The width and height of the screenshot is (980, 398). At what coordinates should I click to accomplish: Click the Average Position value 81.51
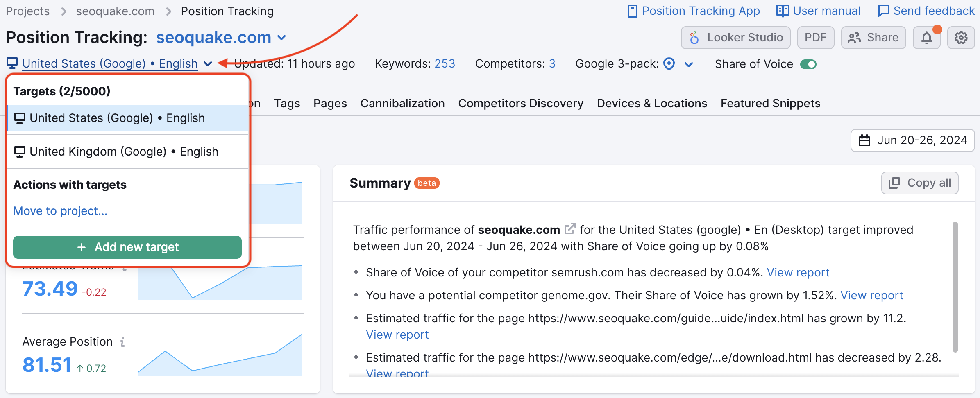(47, 365)
